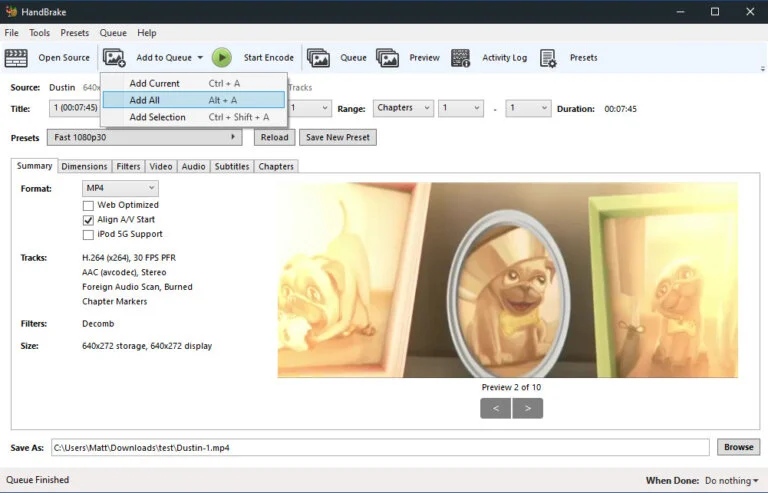Viewport: 768px width, 493px height.
Task: Choose Add All from the dropdown
Action: (193, 100)
